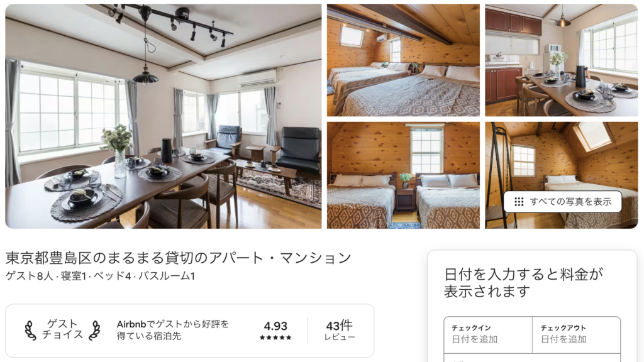This screenshot has width=644, height=362.
Task: Open the 43件 レビュー reviews link
Action: tap(339, 331)
